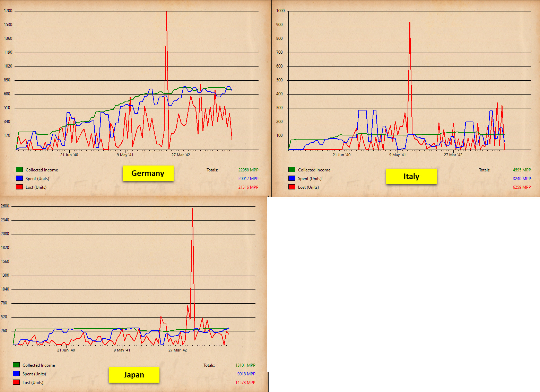Choose the '2600' axis value on Japan chart

tap(5, 206)
